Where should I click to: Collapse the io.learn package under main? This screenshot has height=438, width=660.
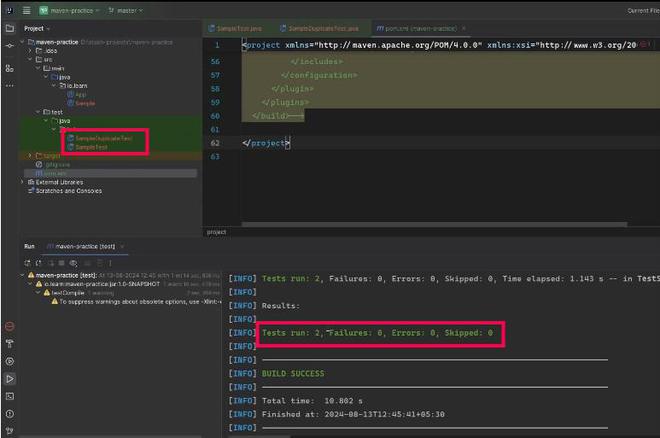click(x=54, y=86)
